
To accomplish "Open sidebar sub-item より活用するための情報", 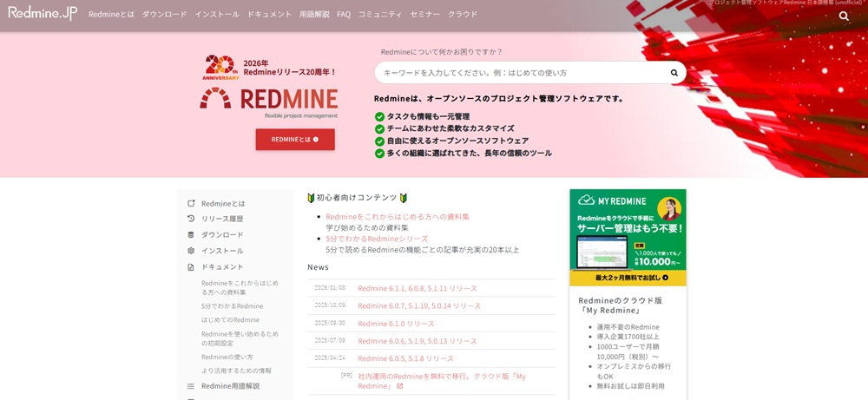I will click(x=236, y=370).
